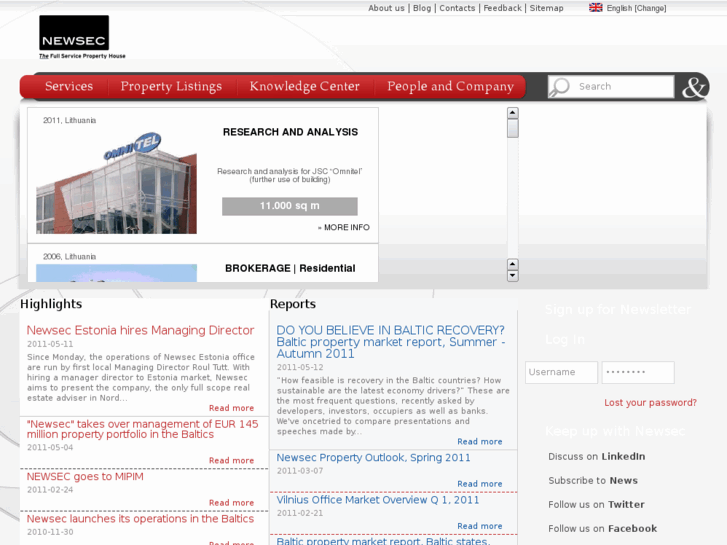Image resolution: width=727 pixels, height=545 pixels.
Task: Go to the Blog link
Action: [422, 8]
